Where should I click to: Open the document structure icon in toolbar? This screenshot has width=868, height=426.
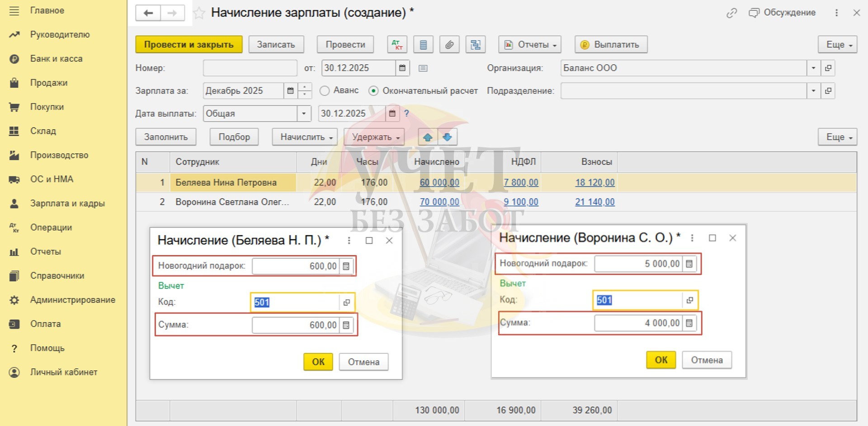475,45
